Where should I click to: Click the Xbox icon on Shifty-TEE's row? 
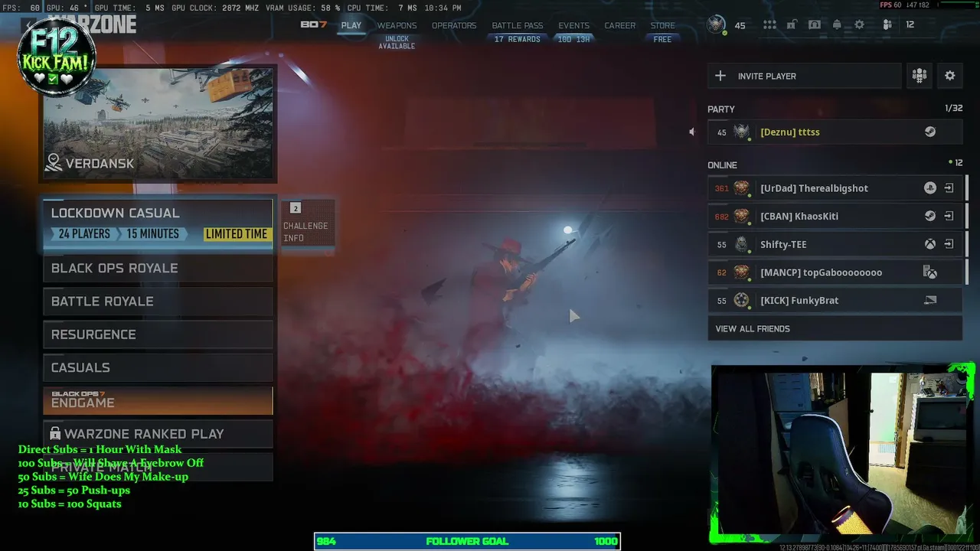pos(930,244)
